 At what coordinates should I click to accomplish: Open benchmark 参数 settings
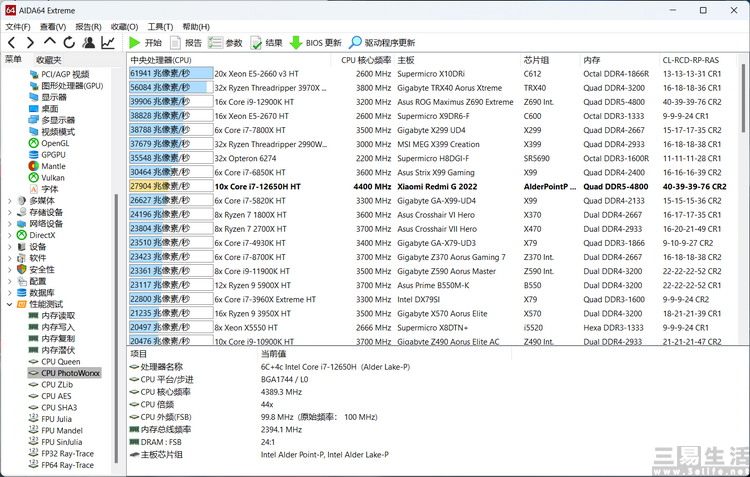coord(225,43)
